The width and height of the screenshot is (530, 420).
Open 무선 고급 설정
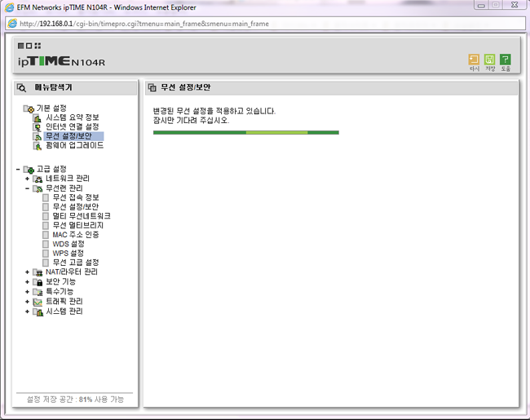click(x=76, y=263)
